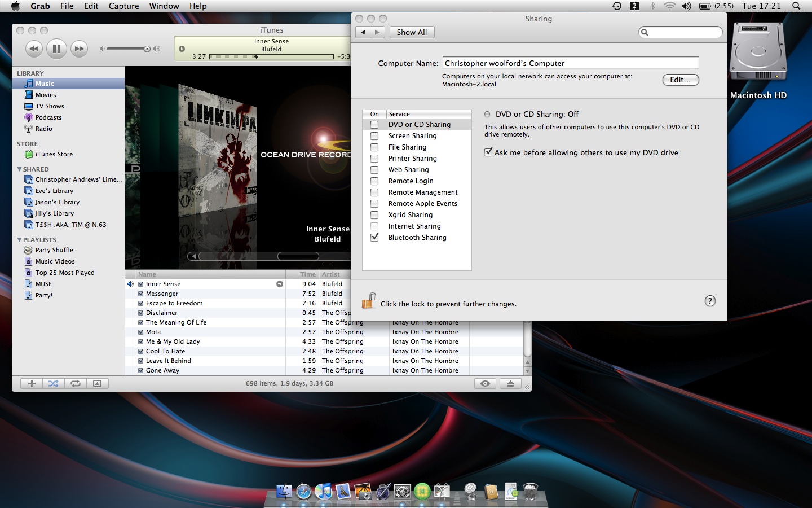Image resolution: width=812 pixels, height=508 pixels.
Task: Skip to the next track in iTunes
Action: pos(80,49)
